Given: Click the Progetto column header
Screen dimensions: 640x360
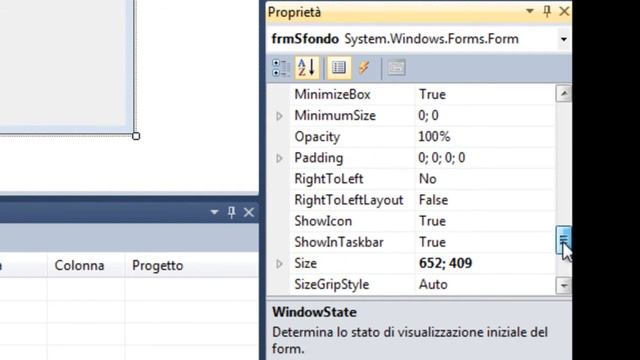Looking at the screenshot, I should [158, 266].
